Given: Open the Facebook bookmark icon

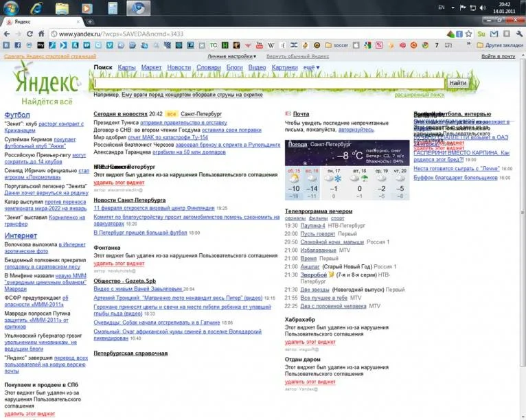Looking at the screenshot, I should (18, 45).
